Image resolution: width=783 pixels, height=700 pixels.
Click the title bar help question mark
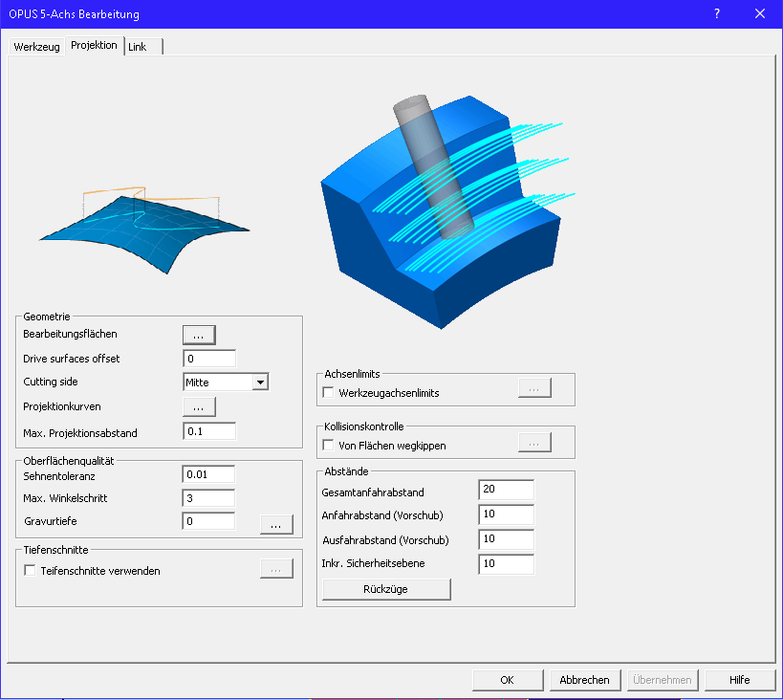(717, 13)
